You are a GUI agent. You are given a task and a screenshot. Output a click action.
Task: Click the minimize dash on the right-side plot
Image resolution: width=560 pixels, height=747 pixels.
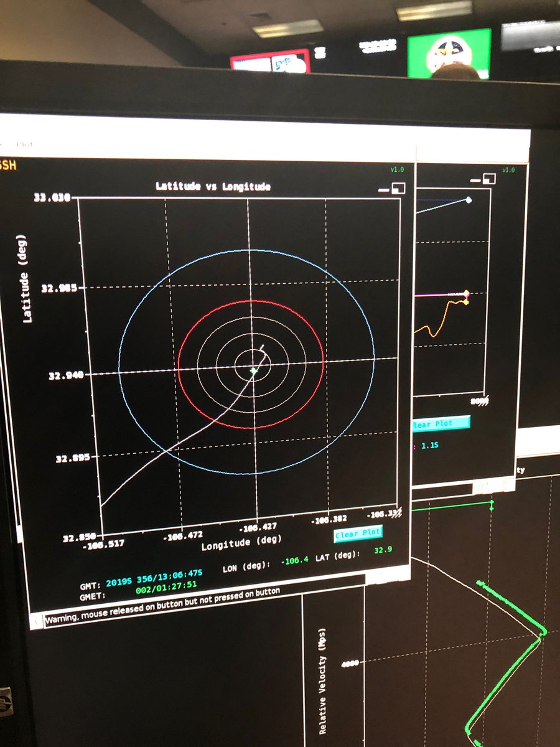tap(475, 180)
